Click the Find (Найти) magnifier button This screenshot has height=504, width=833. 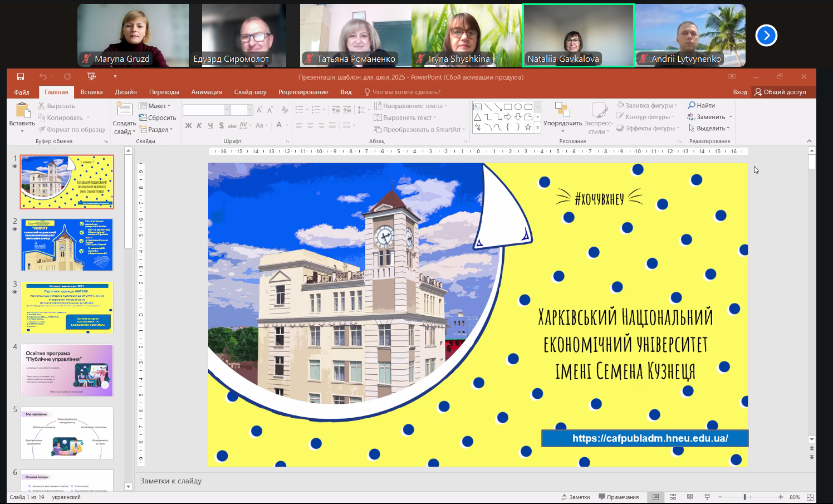click(x=702, y=105)
